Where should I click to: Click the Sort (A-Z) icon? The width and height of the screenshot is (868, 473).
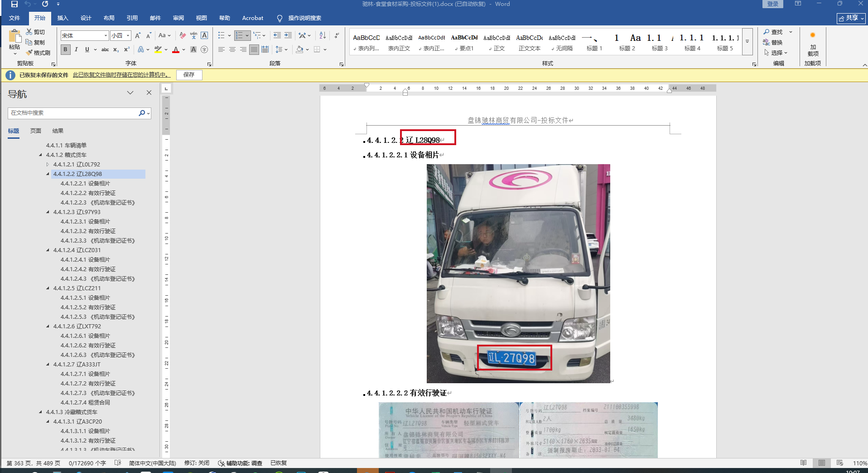(x=323, y=35)
